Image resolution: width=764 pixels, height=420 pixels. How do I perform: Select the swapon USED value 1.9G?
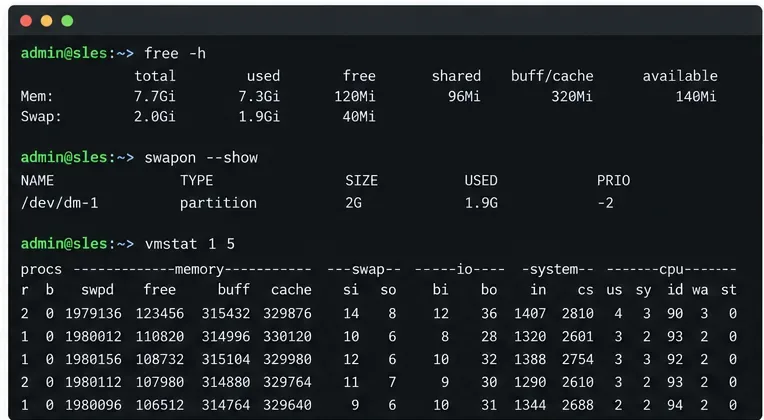point(481,203)
